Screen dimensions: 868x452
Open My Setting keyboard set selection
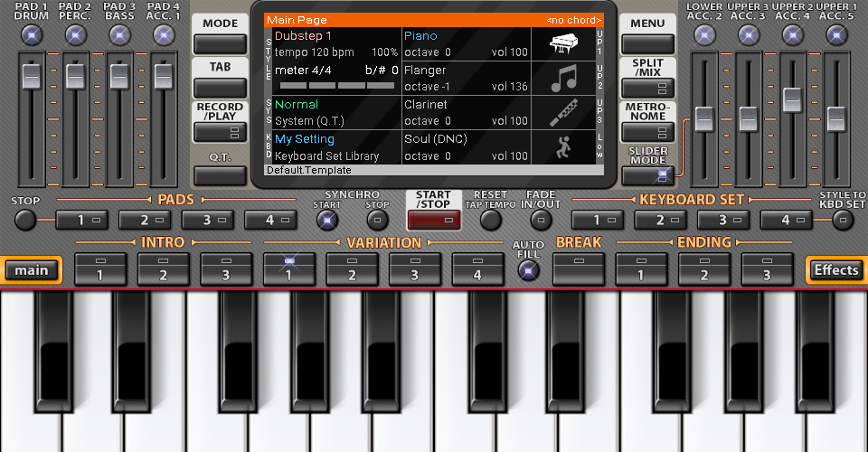(x=305, y=139)
